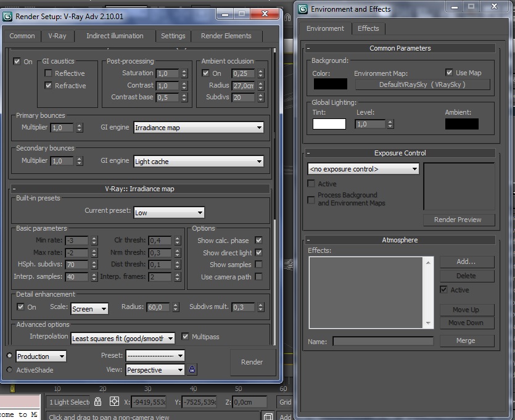Click the Merge button
Viewport: 515px width, 420px height.
[x=466, y=340]
